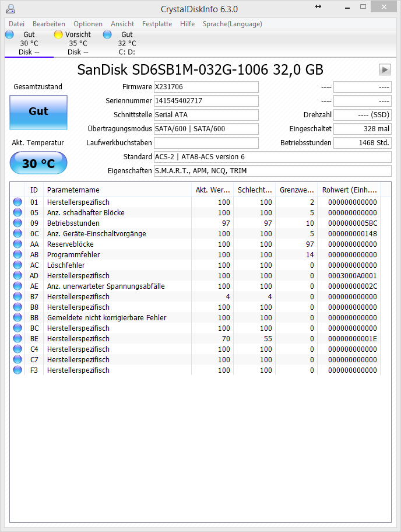Screen dimensions: 401x532
Task: Click the status orb of attribute AD
Action: click(x=17, y=275)
